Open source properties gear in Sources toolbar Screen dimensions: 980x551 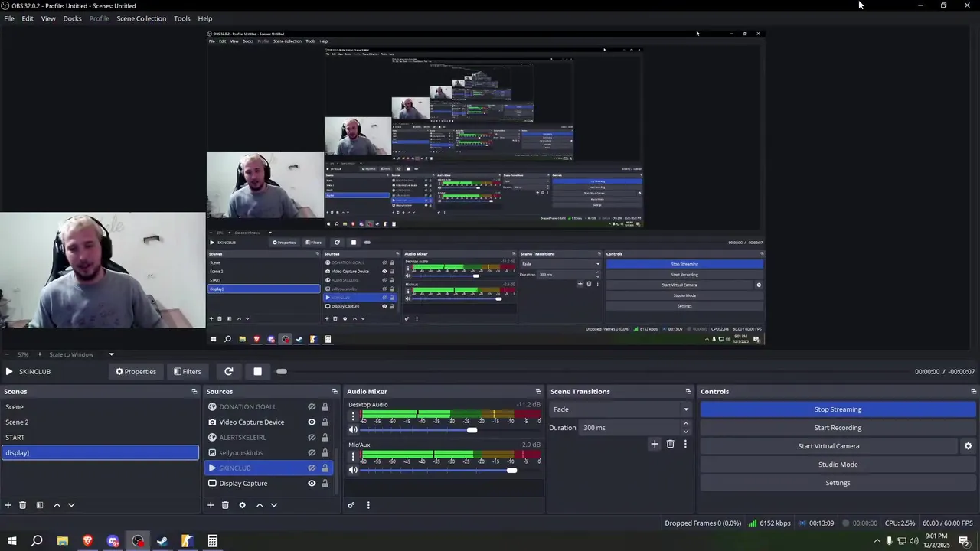pos(243,505)
